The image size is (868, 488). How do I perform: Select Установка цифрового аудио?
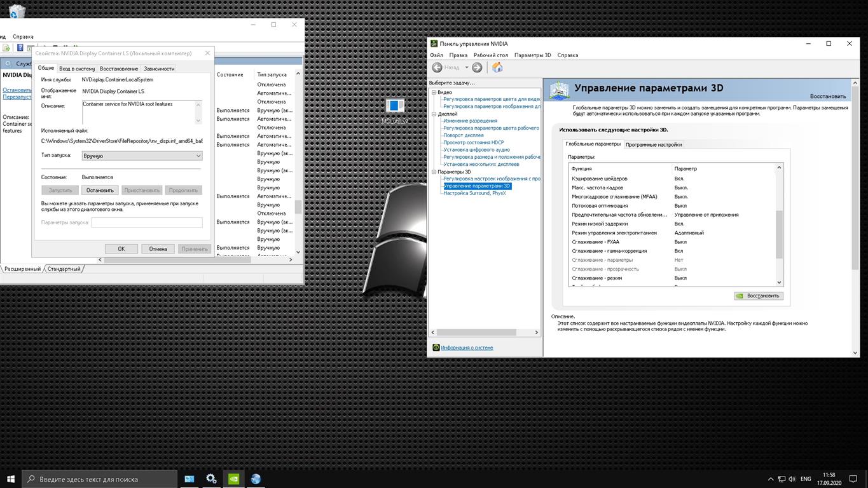pyautogui.click(x=476, y=150)
